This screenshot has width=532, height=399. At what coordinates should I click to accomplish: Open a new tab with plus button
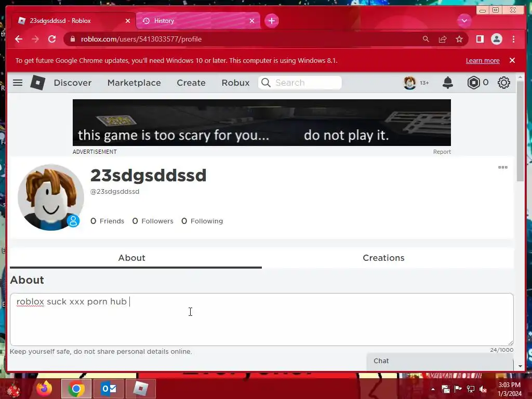(x=271, y=21)
